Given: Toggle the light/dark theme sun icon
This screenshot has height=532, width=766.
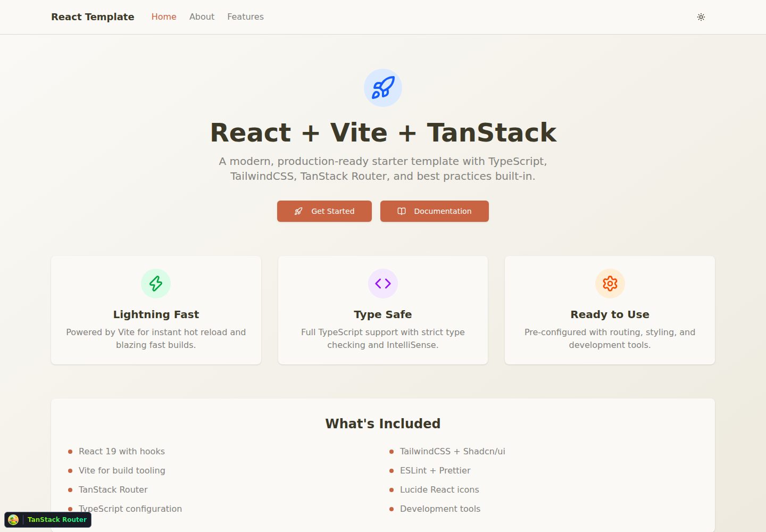Looking at the screenshot, I should click(x=701, y=17).
